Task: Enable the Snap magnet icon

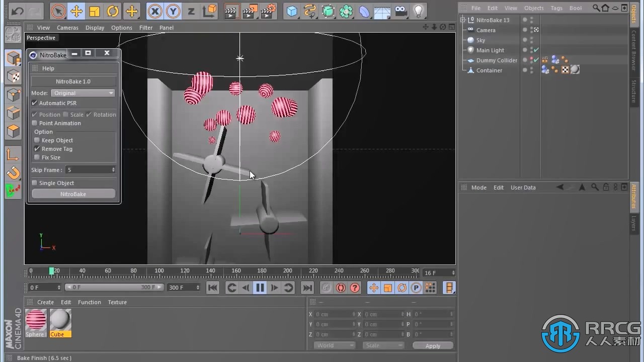Action: click(14, 173)
